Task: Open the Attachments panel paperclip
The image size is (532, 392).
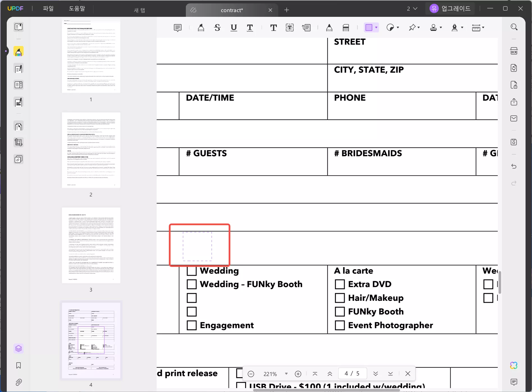Action: pos(19,382)
